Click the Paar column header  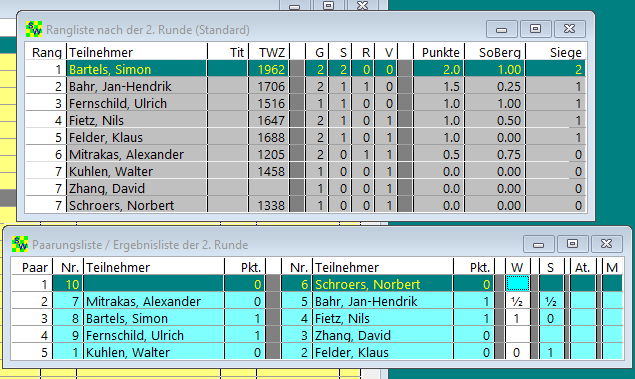click(x=35, y=267)
